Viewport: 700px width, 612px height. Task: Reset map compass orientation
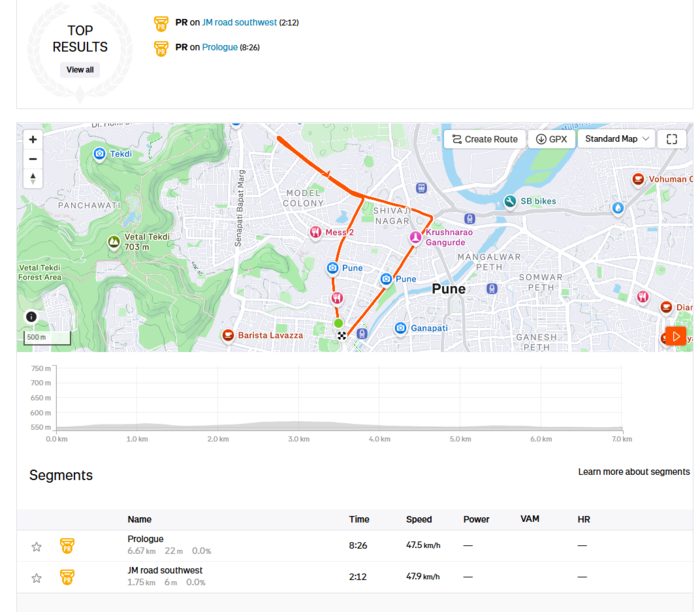point(33,178)
